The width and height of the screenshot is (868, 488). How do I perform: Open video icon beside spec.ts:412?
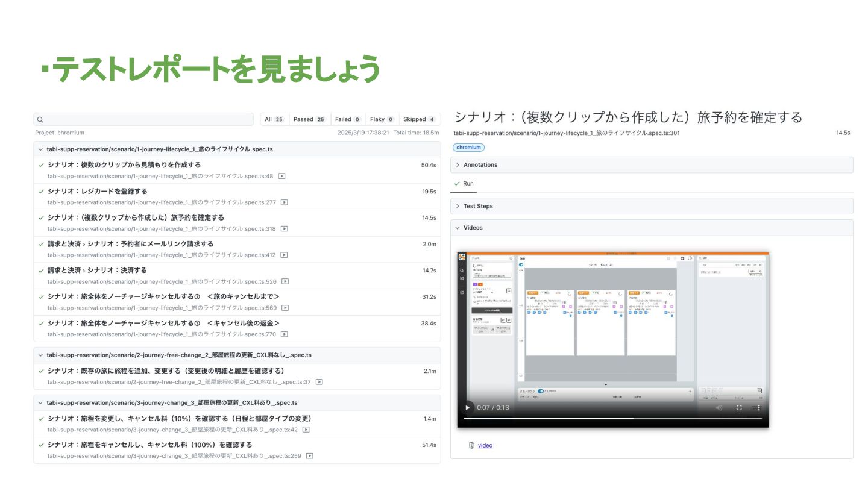pyautogui.click(x=284, y=255)
